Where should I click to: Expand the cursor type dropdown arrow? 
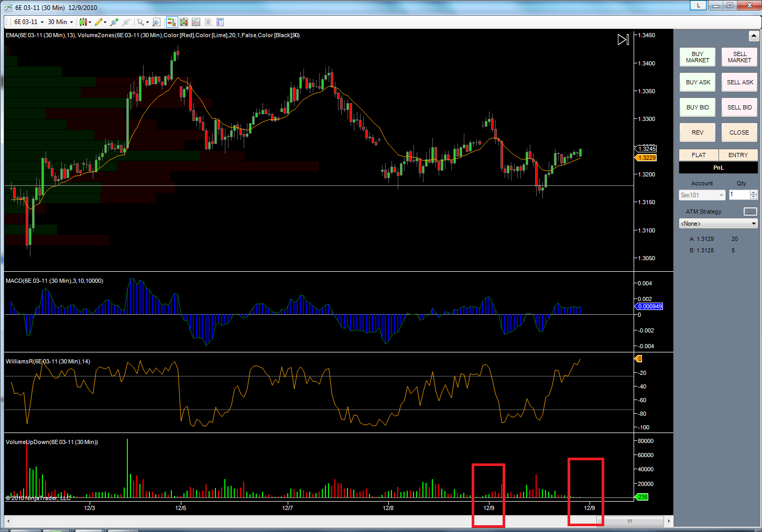click(x=147, y=22)
